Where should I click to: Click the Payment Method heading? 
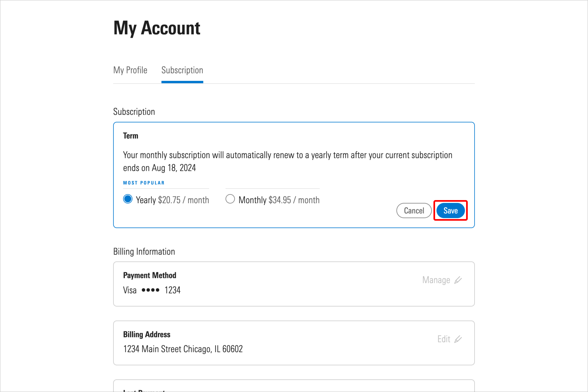coord(149,275)
